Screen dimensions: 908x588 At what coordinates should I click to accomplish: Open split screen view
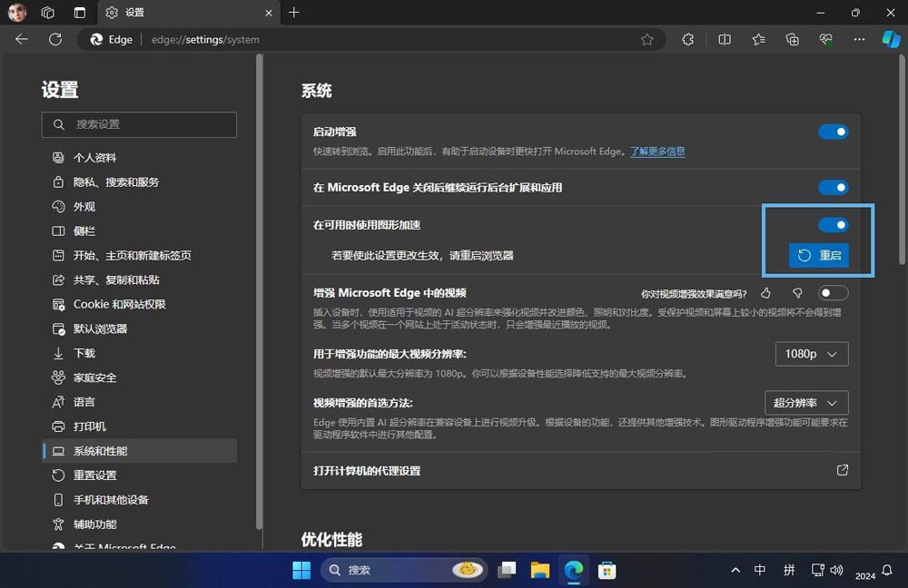725,39
